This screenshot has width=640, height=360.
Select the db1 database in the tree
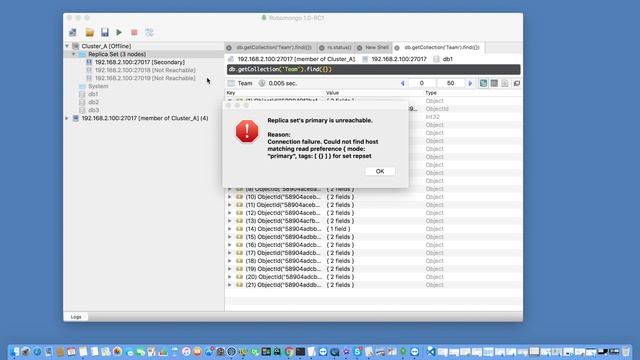pyautogui.click(x=93, y=94)
